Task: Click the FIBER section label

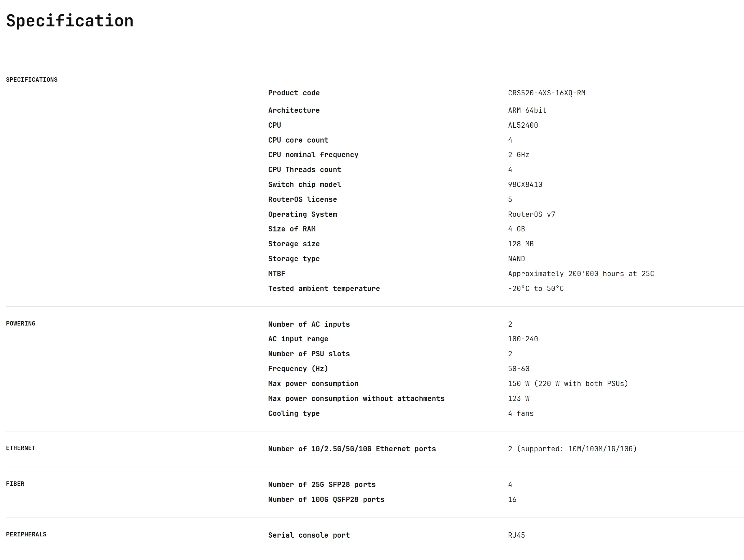Action: (15, 484)
